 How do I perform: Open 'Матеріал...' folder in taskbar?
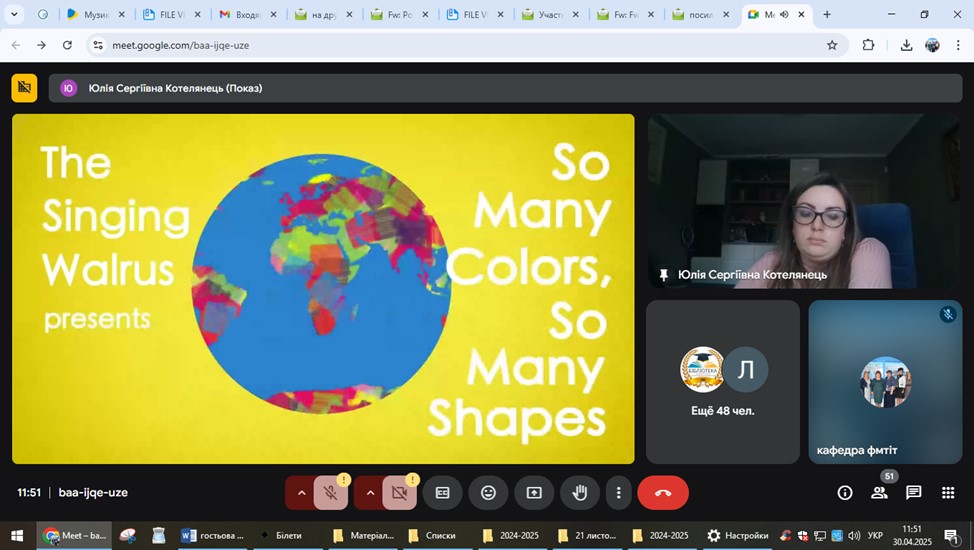pos(363,535)
